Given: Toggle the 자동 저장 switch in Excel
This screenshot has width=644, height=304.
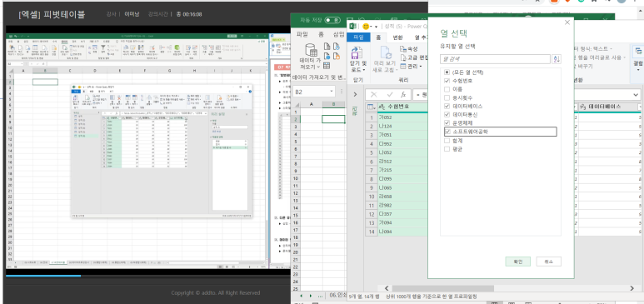Looking at the screenshot, I should coord(332,20).
